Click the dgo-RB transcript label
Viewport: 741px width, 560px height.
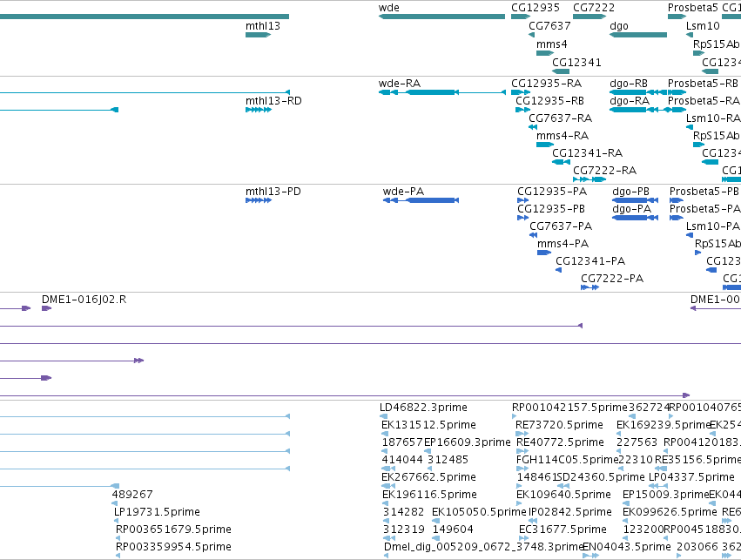click(x=629, y=84)
